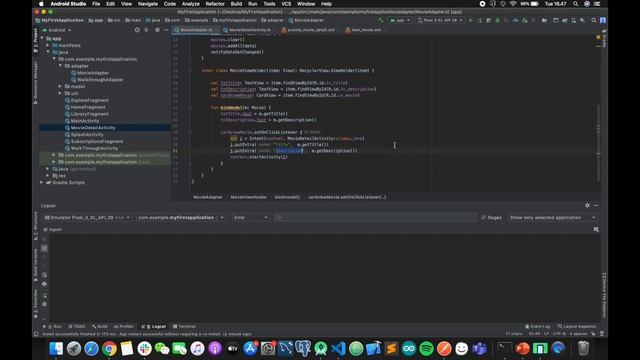Open the Show only selected application dropdown
This screenshot has width=640, height=360.
(552, 218)
